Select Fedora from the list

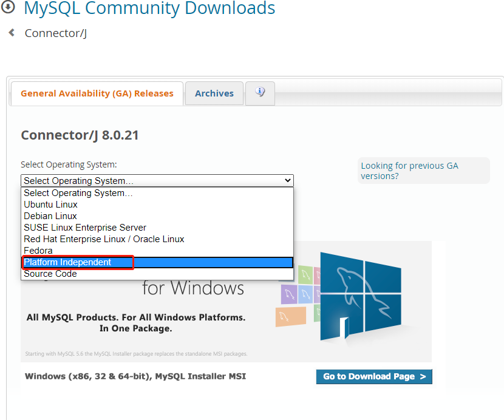pos(157,251)
